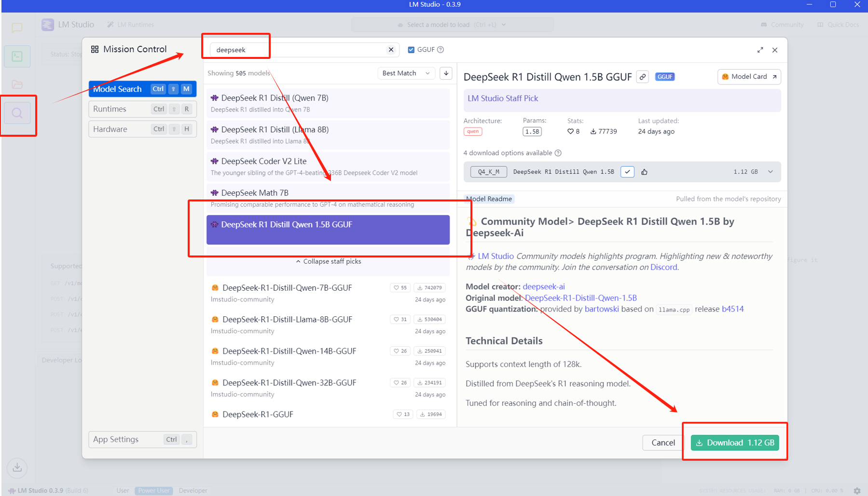
Task: Click the Q4_K_M quantization tag
Action: 489,172
